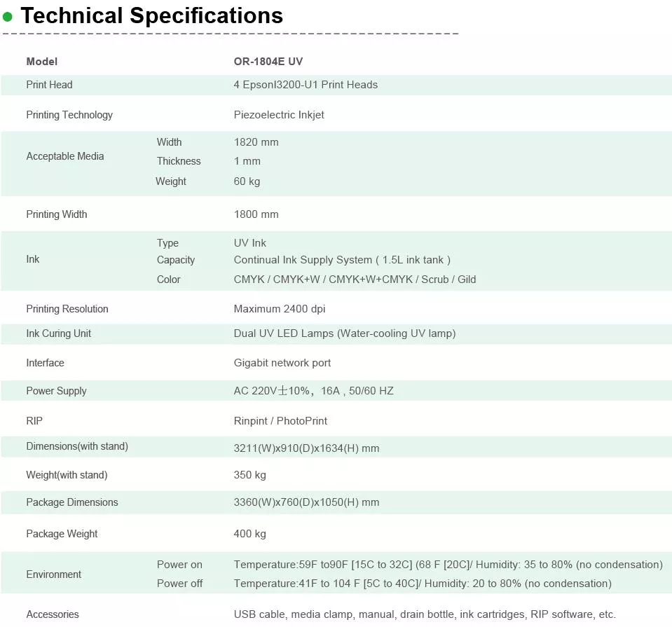
Task: Select the 400 kg package weight value
Action: coord(249,534)
